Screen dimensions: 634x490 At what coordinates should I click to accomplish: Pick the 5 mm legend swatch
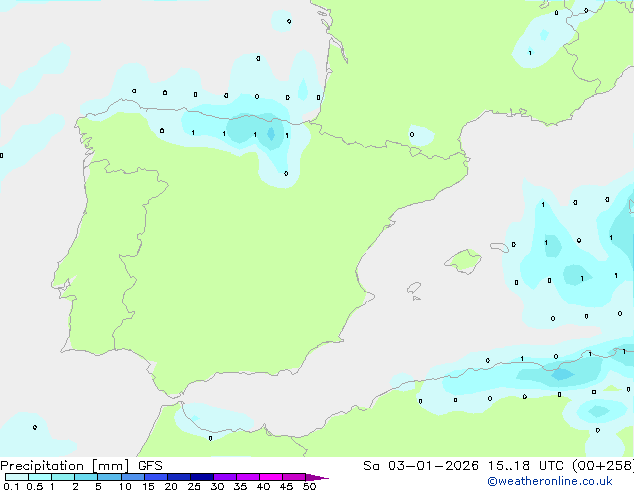coord(109,477)
